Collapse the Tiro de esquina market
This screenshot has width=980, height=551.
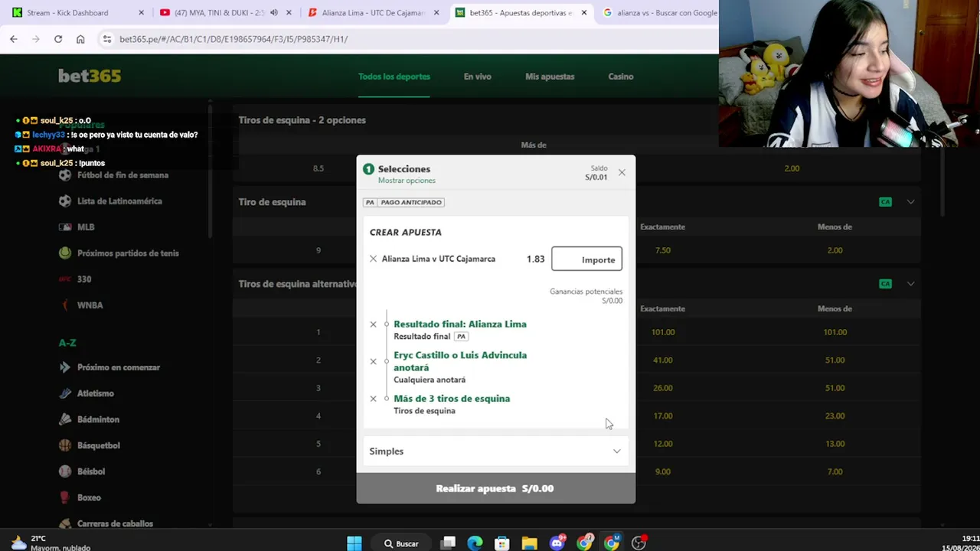[910, 202]
